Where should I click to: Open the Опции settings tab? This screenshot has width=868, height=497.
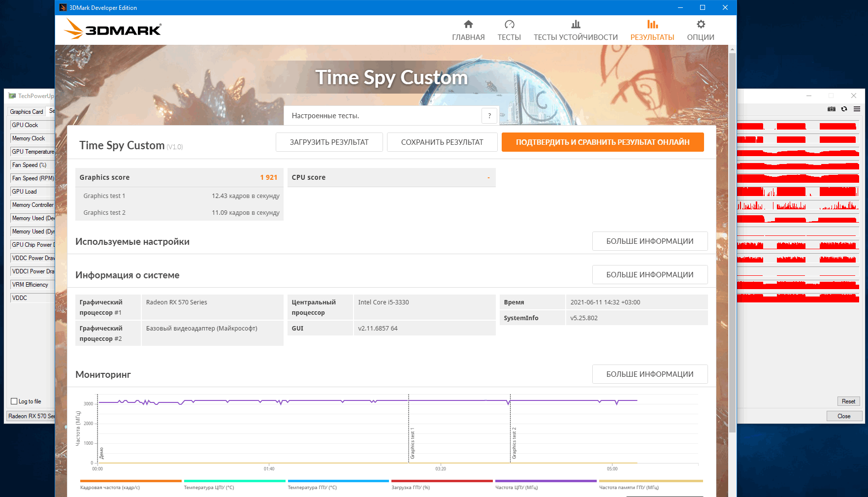(x=701, y=31)
